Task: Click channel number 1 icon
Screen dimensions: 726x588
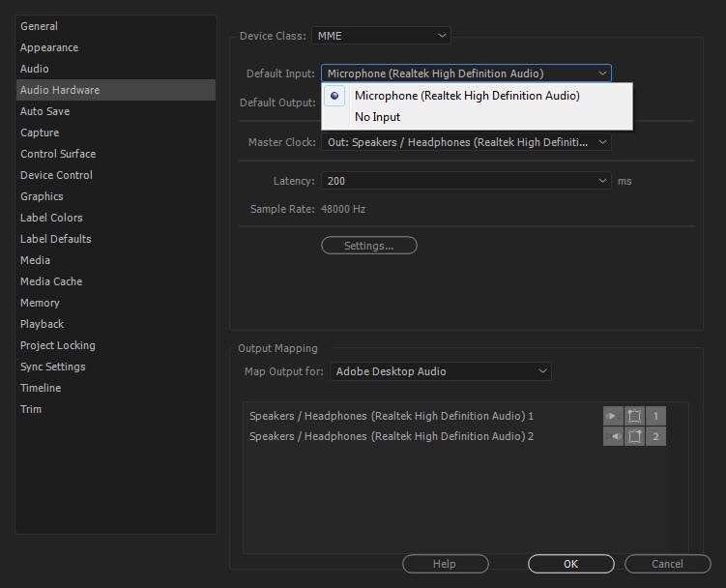Action: pos(655,416)
